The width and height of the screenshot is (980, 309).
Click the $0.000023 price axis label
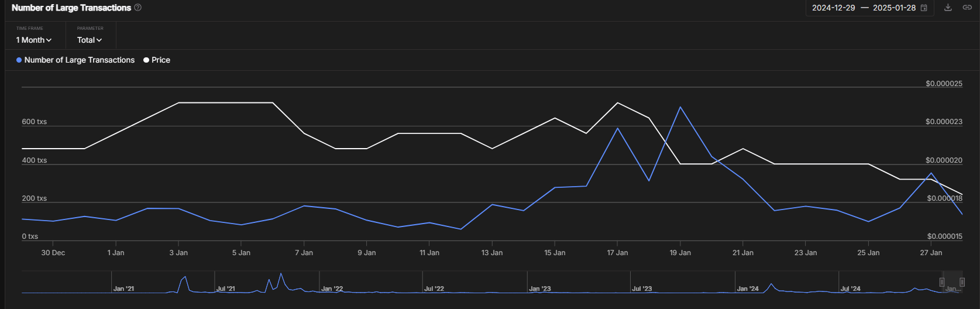[x=944, y=122]
